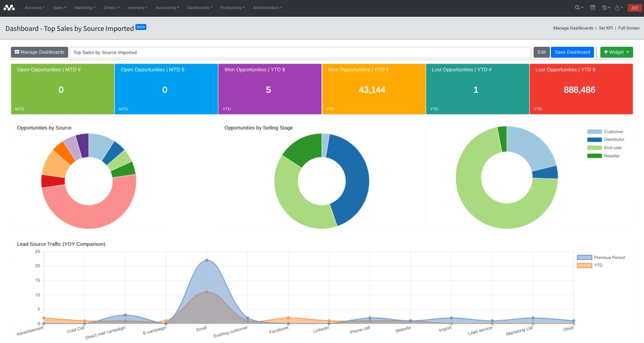This screenshot has width=644, height=343.
Task: Toggle the Reseller legend entry
Action: tap(603, 156)
